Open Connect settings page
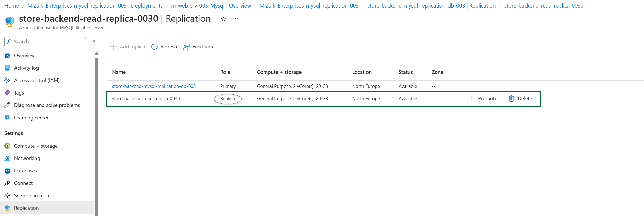The image size is (644, 216). pos(23,183)
